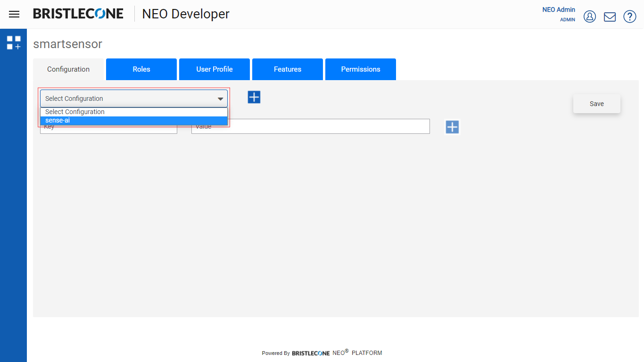
Task: Add a key-value row with plus icon
Action: pyautogui.click(x=452, y=127)
